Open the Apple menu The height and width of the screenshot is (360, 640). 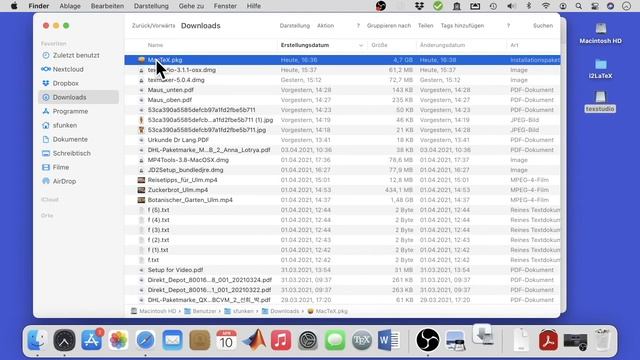14,6
